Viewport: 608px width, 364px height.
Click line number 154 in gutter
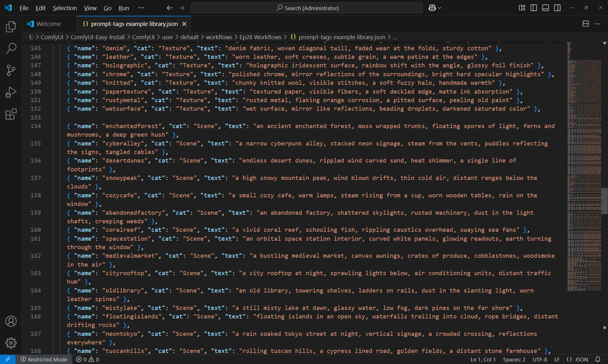[35, 126]
